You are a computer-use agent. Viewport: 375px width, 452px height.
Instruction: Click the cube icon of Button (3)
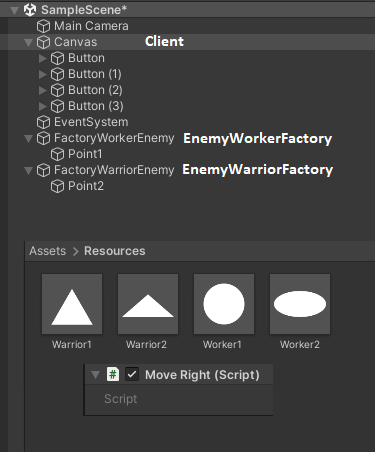pos(57,106)
